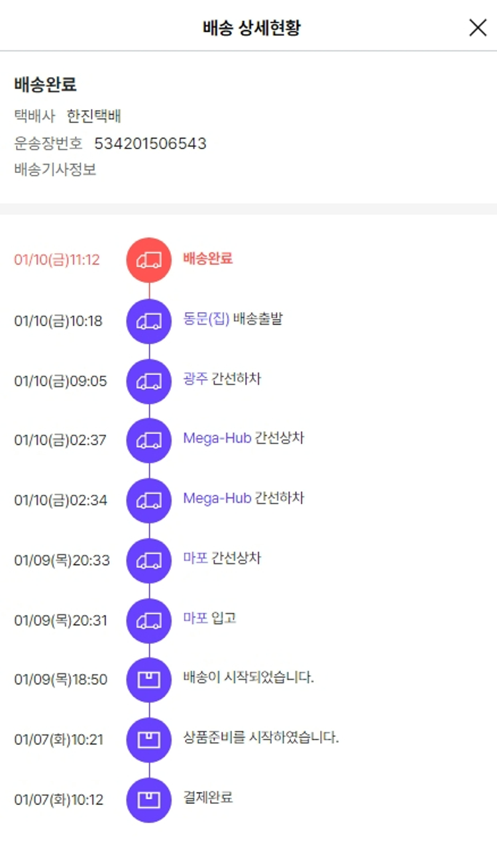Viewport: 497px width, 868px height.
Task: Select tracking number 534201506543
Action: pyautogui.click(x=150, y=143)
